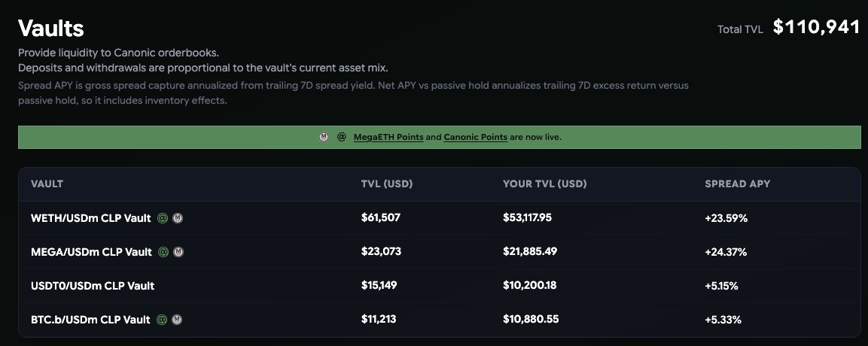Click the VAULT column header
Viewport: 868px width, 346px height.
coord(47,184)
